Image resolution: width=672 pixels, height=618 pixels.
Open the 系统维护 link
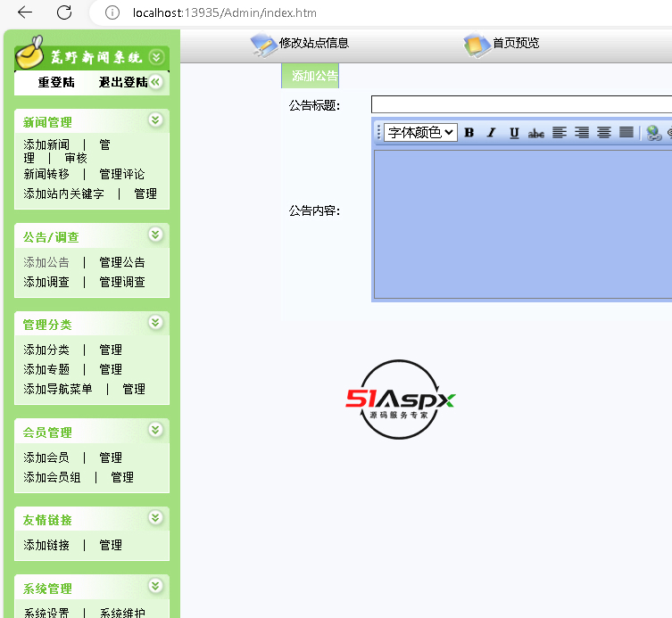122,613
